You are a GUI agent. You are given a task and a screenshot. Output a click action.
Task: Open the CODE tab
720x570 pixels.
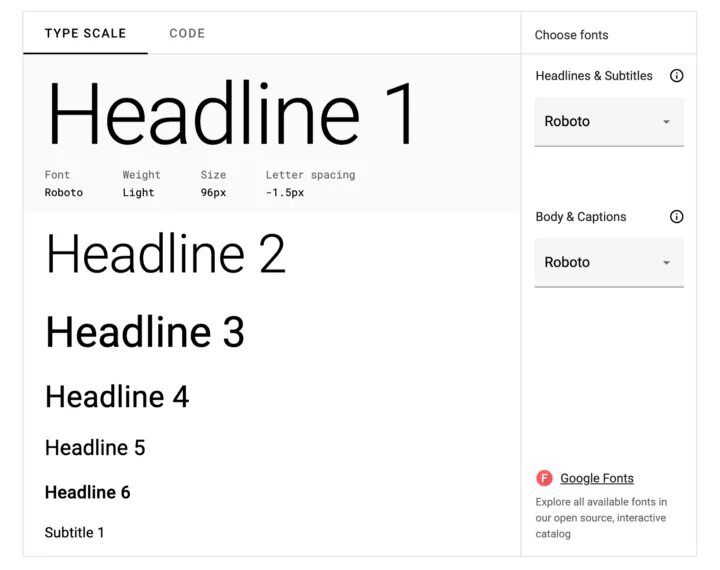(187, 34)
